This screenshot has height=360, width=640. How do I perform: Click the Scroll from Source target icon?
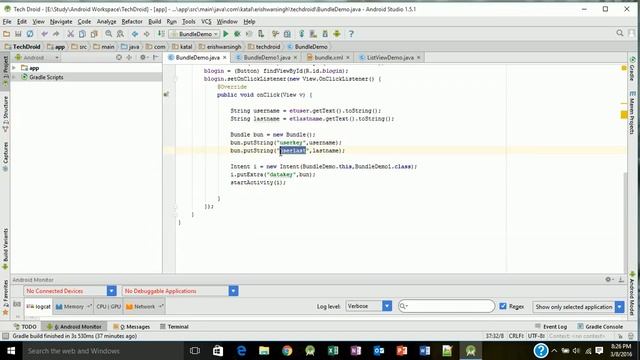119,58
